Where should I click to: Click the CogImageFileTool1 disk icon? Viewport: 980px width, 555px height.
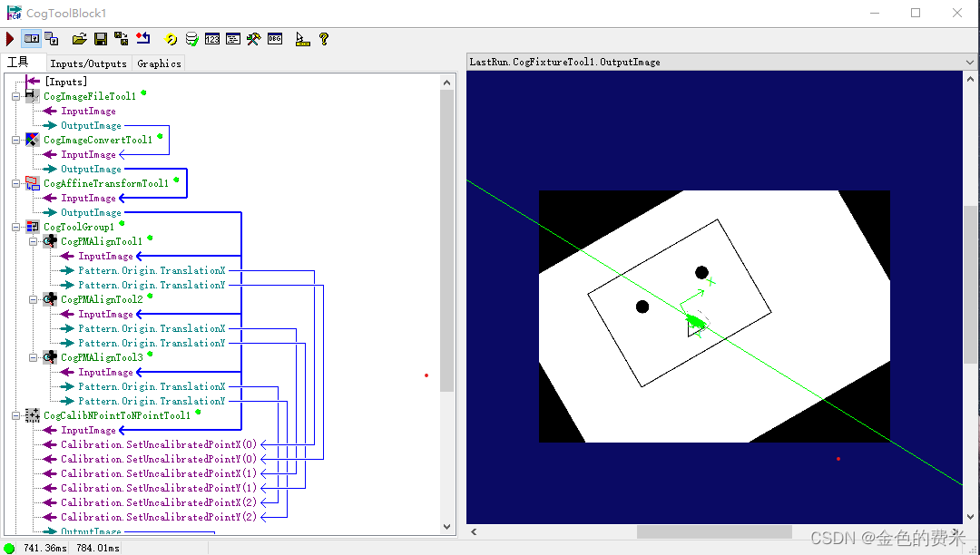coord(32,96)
